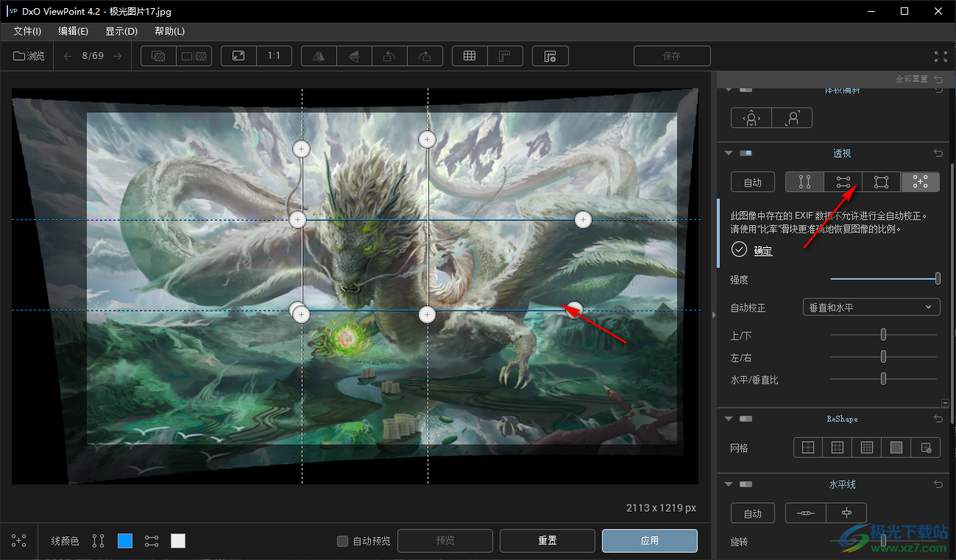Fit the image to the screen

pos(238,56)
